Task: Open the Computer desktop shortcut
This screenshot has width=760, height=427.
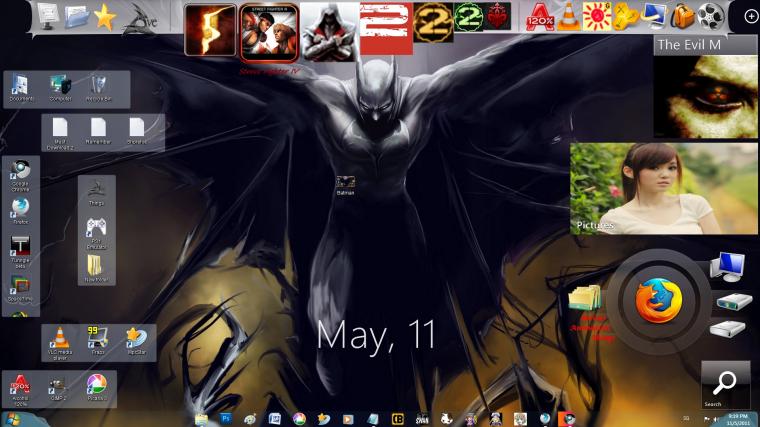Action: pos(60,88)
